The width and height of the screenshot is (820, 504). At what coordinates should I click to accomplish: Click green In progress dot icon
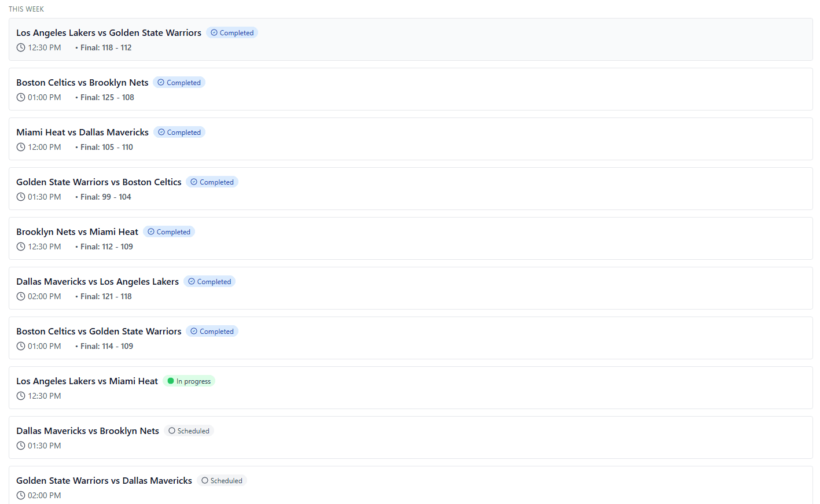171,381
